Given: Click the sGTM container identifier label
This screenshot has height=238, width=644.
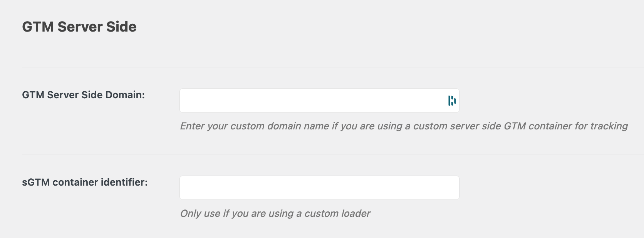Looking at the screenshot, I should tap(85, 182).
